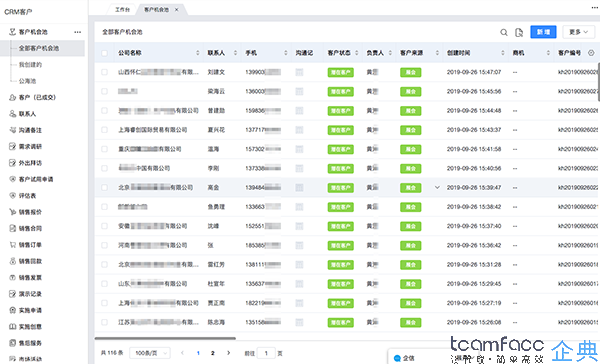
Task: Click the 销售报价 sidebar icon
Action: pyautogui.click(x=12, y=212)
